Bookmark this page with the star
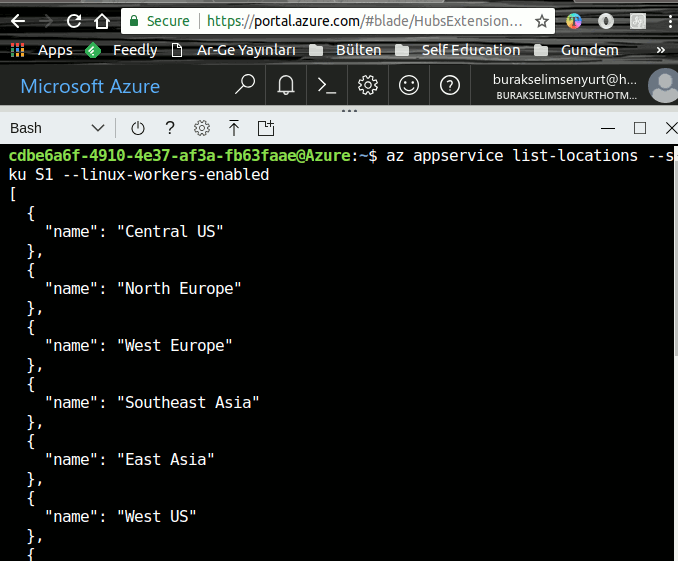 (541, 20)
